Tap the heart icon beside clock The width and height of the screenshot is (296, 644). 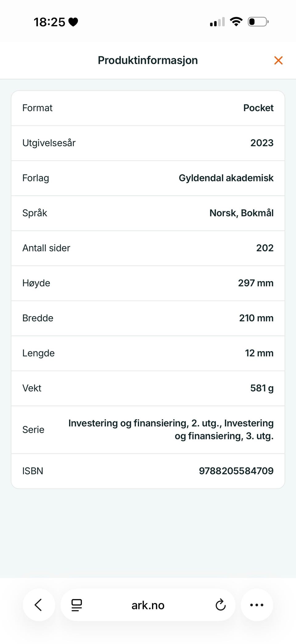coord(73,22)
